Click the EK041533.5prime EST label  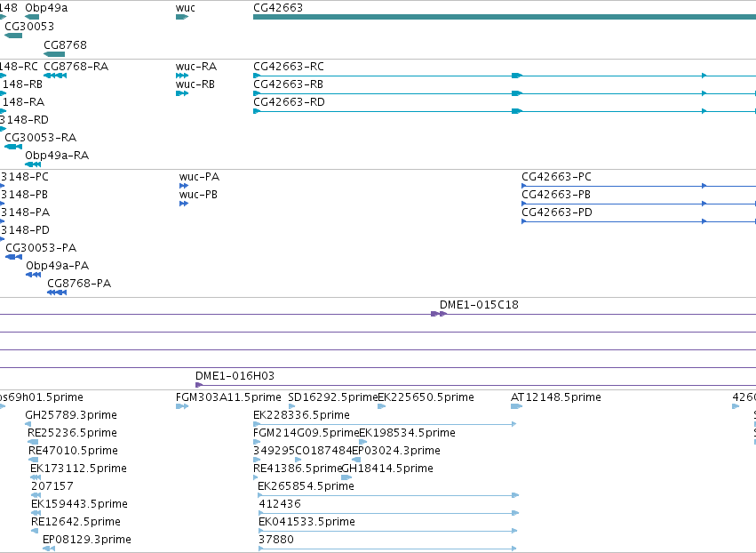(307, 523)
